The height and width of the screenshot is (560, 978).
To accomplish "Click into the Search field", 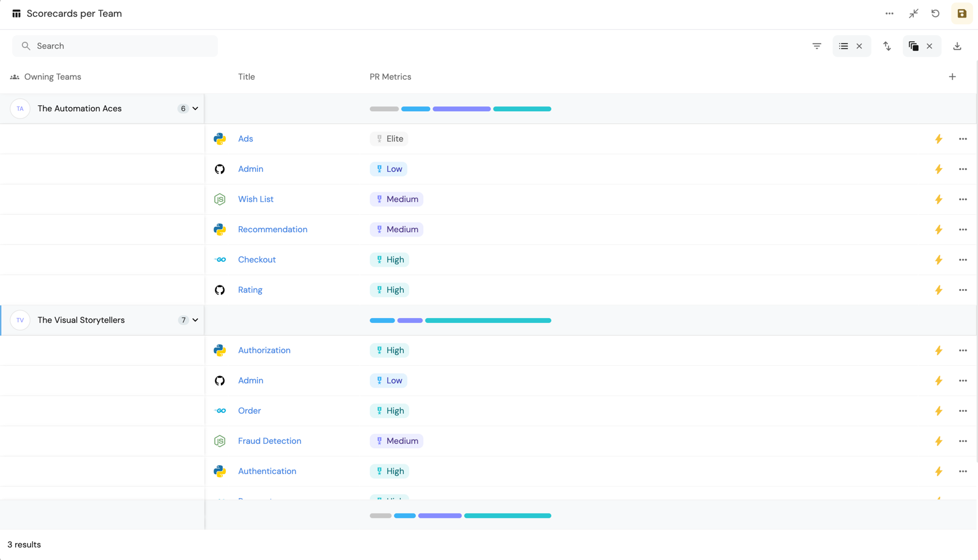I will click(115, 46).
